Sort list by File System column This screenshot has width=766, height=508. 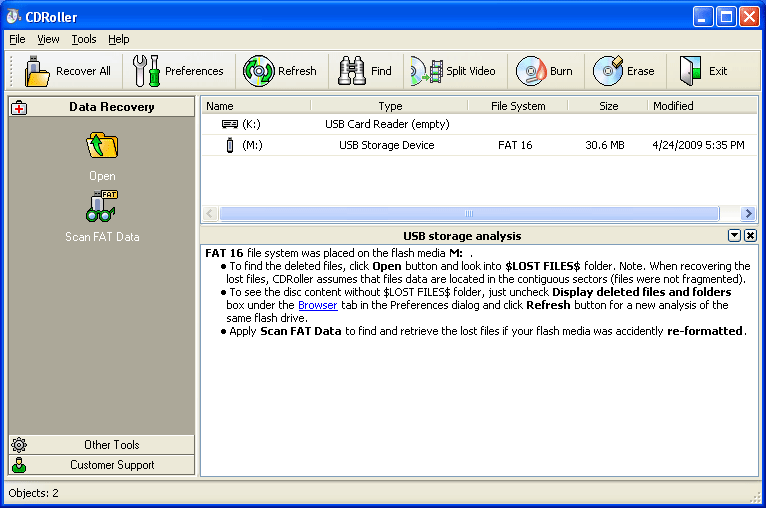518,106
